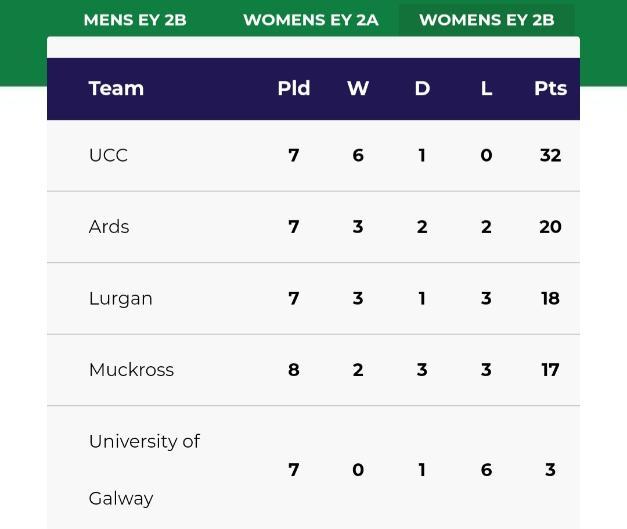Click the Pld column header
627x529 pixels.
tap(293, 88)
